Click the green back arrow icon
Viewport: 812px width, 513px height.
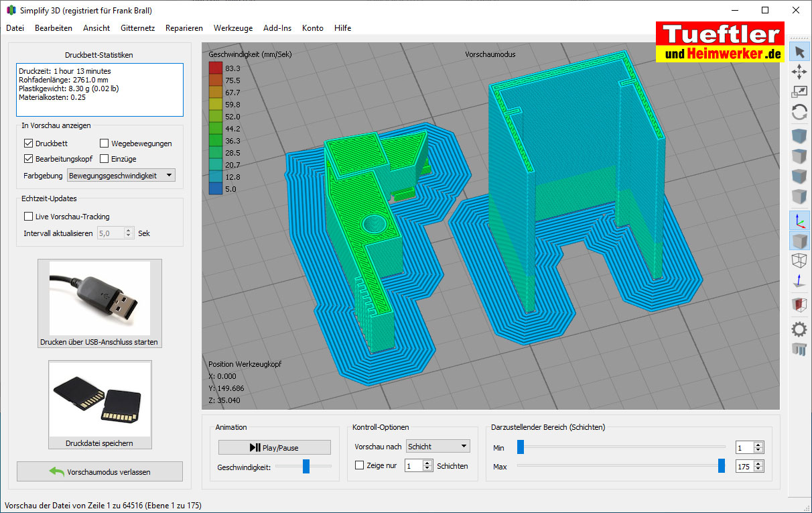(x=56, y=472)
